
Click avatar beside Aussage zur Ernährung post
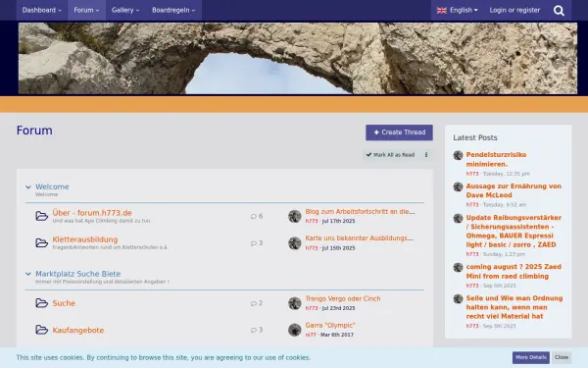point(458,186)
